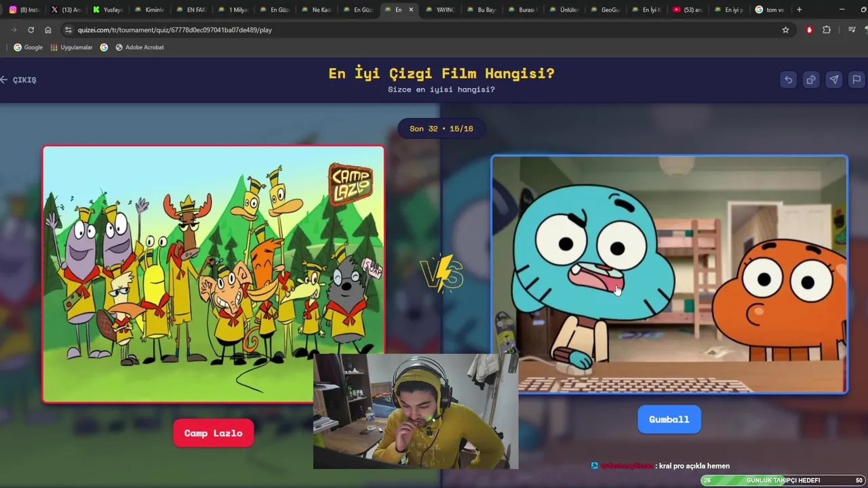Close the active 'En' tab

point(411,9)
